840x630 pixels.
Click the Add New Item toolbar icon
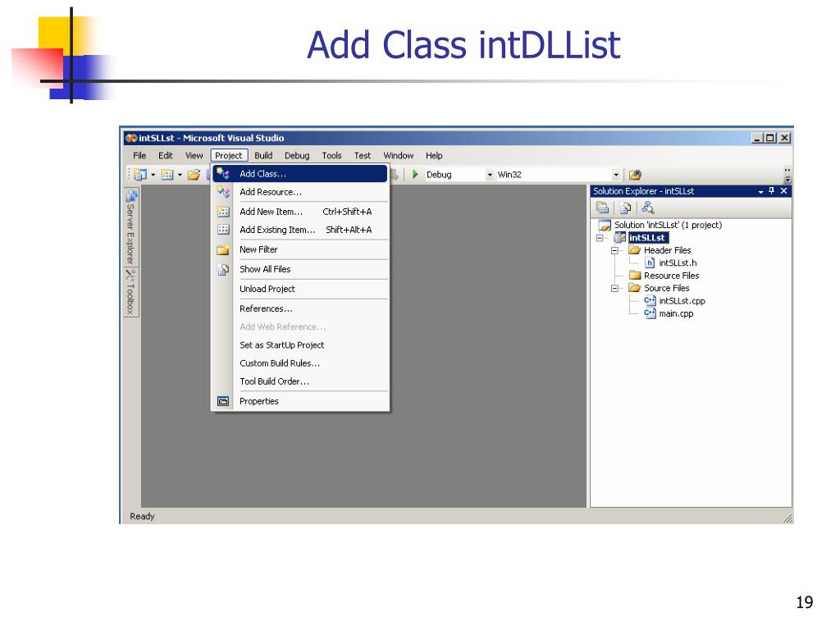[x=167, y=175]
